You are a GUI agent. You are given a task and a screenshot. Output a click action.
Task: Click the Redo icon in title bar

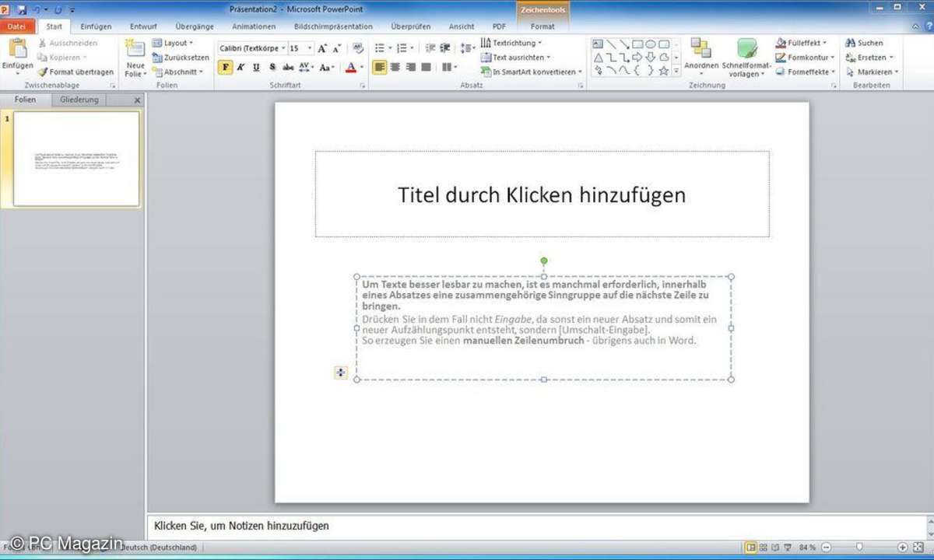point(58,9)
